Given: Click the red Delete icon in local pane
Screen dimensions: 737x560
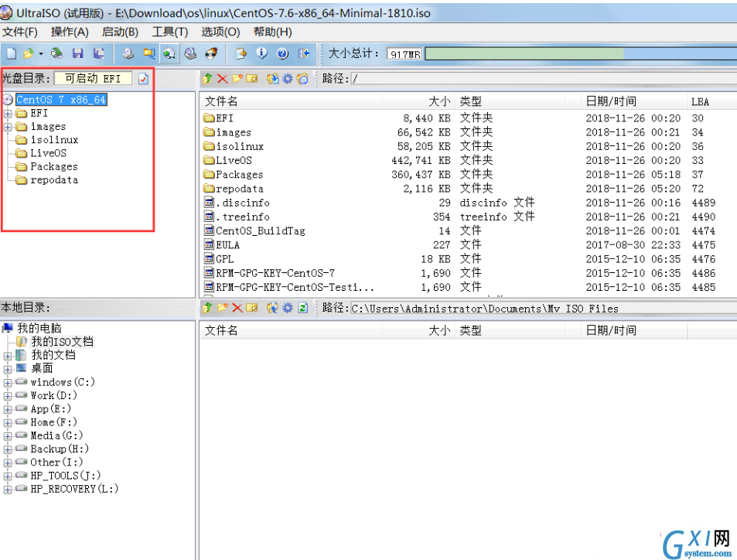Looking at the screenshot, I should [x=237, y=308].
